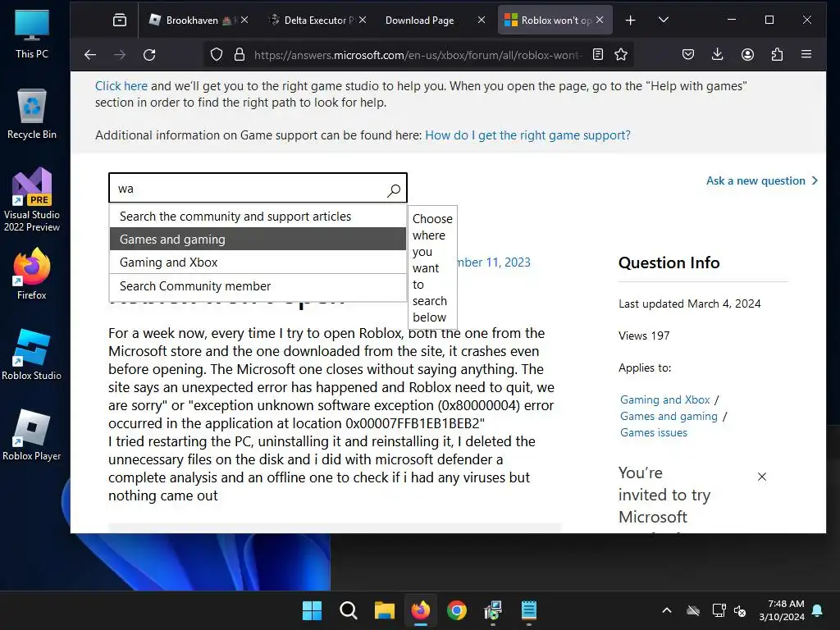Image resolution: width=840 pixels, height=630 pixels.
Task: Follow the Click here link
Action: (x=121, y=86)
